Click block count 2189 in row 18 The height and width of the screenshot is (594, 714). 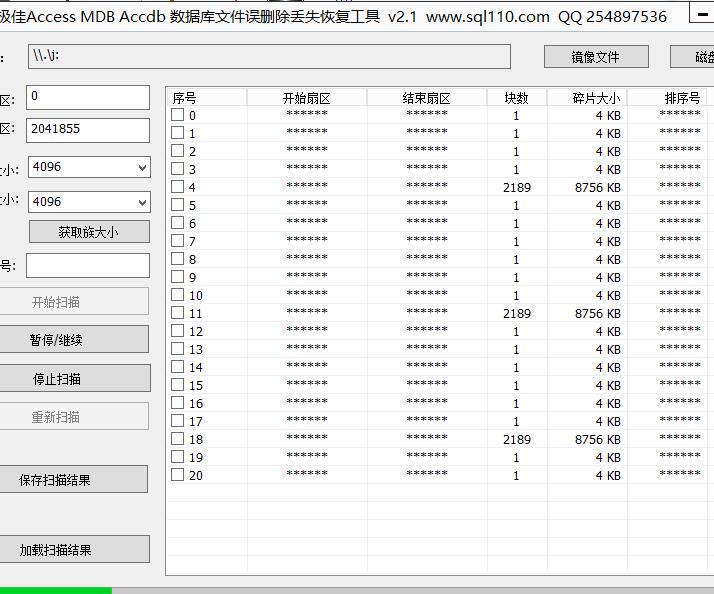click(517, 440)
